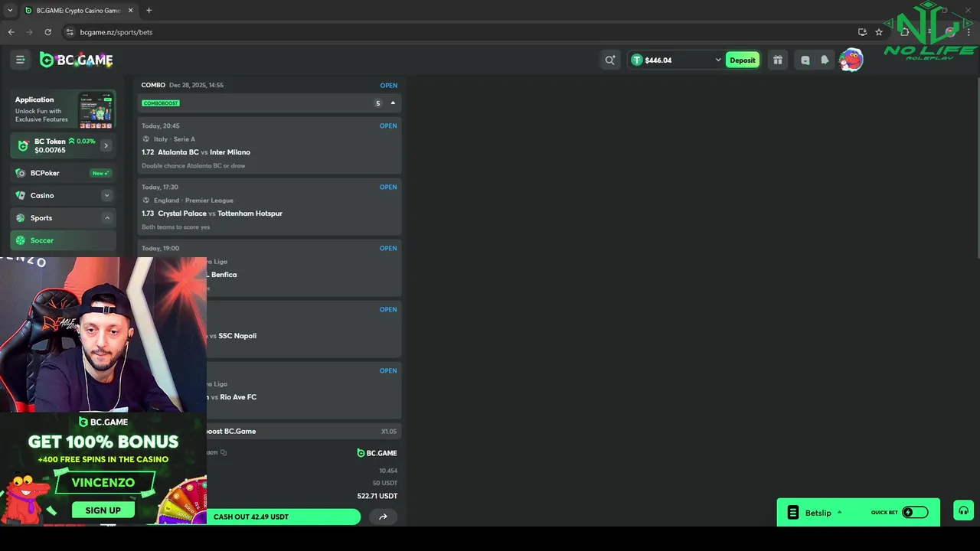Open the chat bubble icon
980x551 pixels.
[x=805, y=60]
